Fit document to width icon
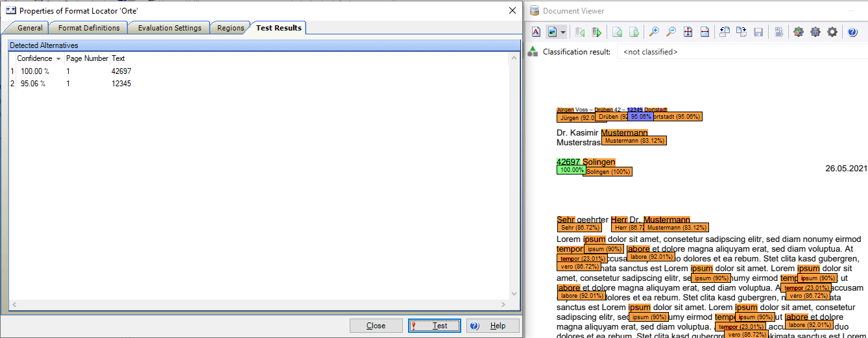 tap(705, 32)
